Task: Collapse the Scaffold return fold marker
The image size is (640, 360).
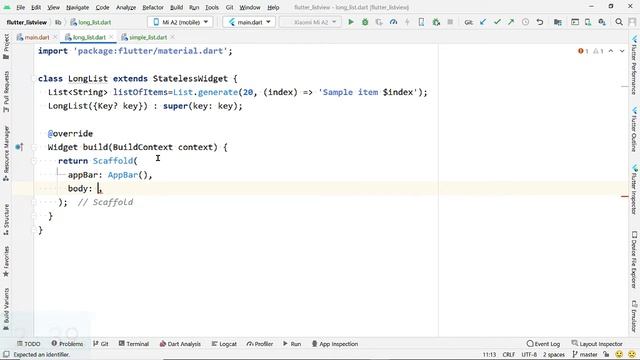Action: click(34, 161)
